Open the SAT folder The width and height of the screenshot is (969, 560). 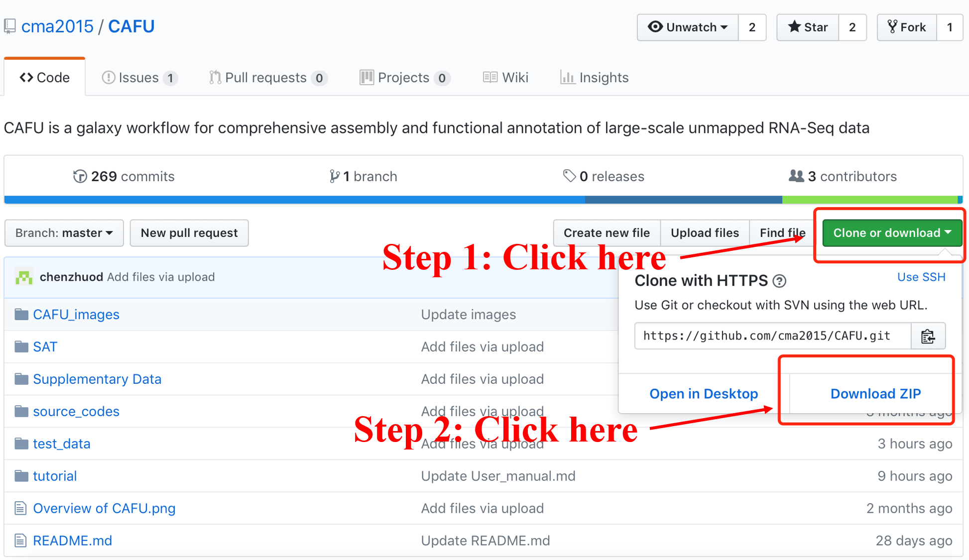tap(45, 347)
